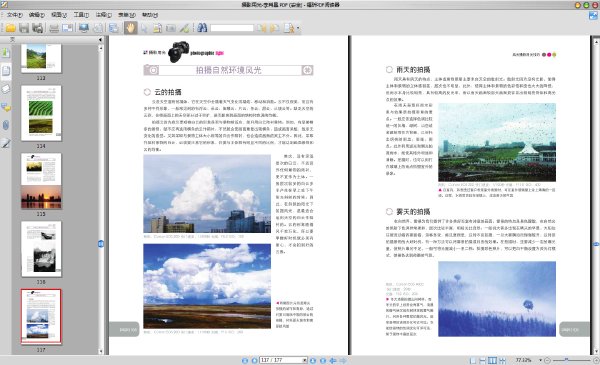Select the arrow Select Text tool
The height and width of the screenshot is (365, 600).
click(144, 28)
